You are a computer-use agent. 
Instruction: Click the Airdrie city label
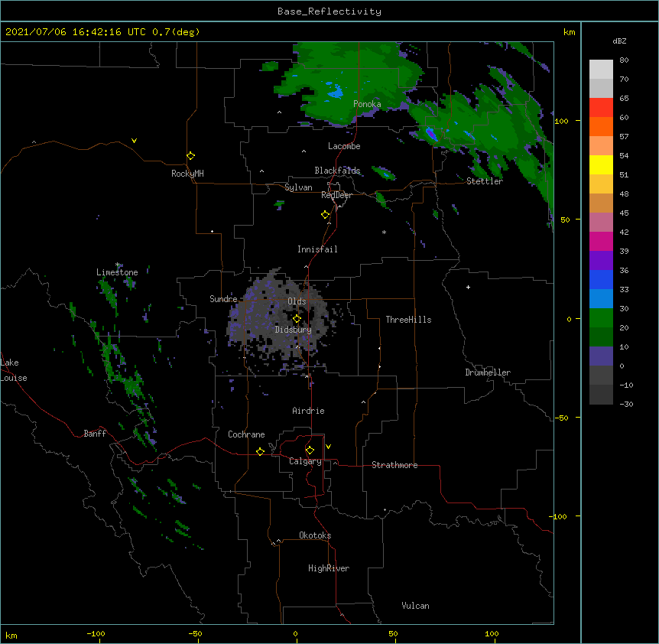tap(308, 411)
